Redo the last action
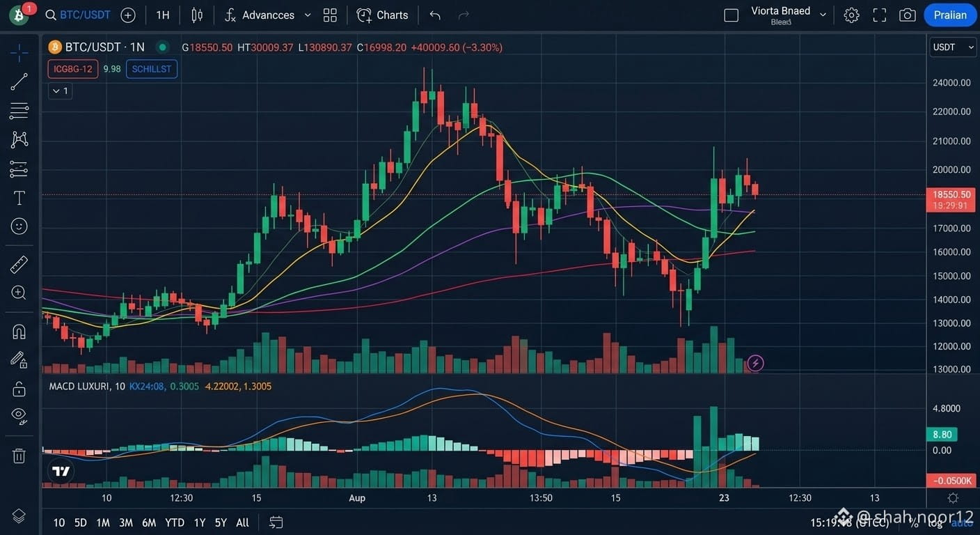This screenshot has width=980, height=535. pos(464,15)
